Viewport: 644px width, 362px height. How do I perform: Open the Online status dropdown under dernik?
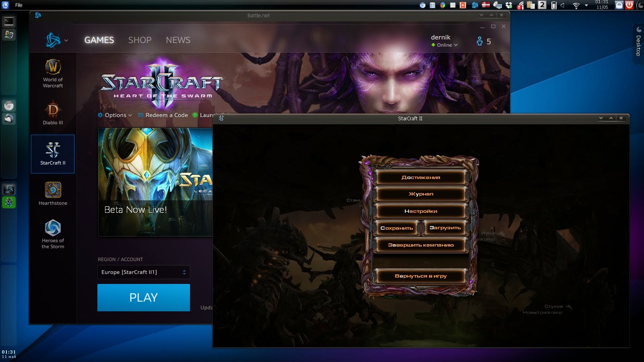pos(444,45)
